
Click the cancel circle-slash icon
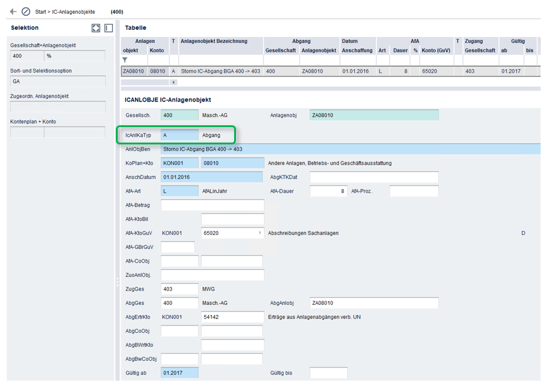pos(26,11)
